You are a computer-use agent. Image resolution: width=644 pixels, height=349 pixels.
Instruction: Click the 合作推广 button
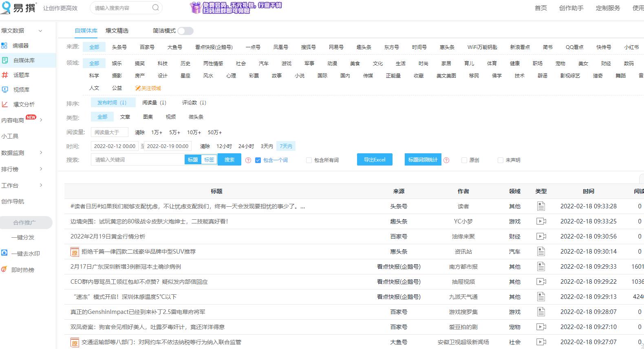[26, 223]
